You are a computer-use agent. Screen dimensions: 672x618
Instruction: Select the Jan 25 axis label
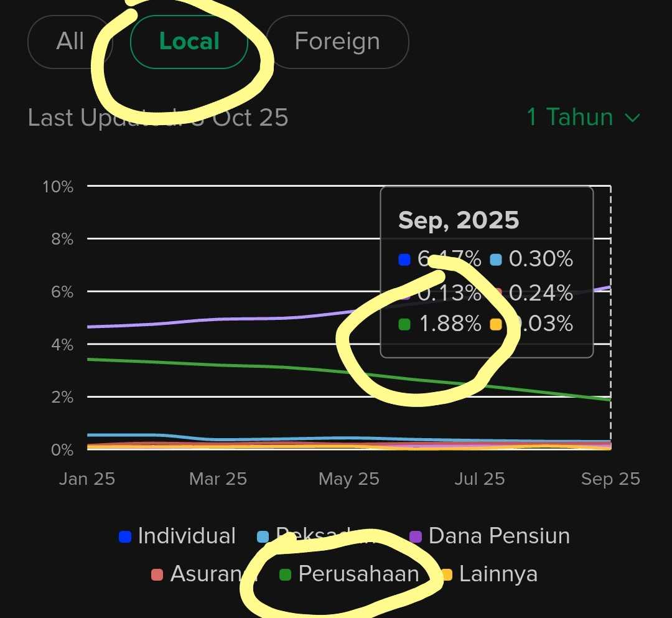[87, 479]
